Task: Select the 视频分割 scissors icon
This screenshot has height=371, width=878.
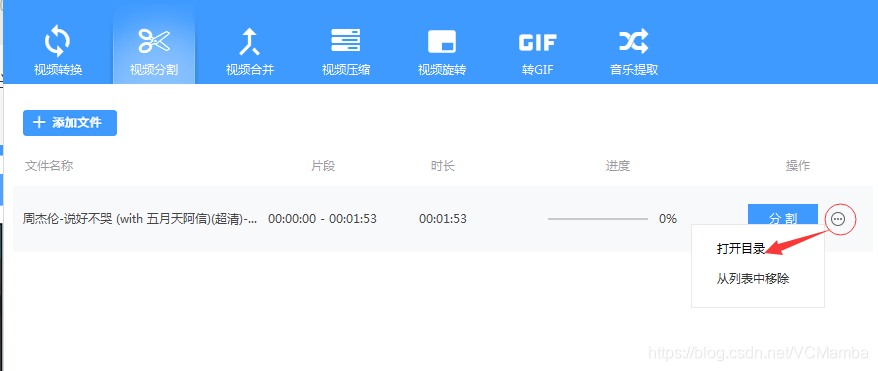Action: coord(154,41)
